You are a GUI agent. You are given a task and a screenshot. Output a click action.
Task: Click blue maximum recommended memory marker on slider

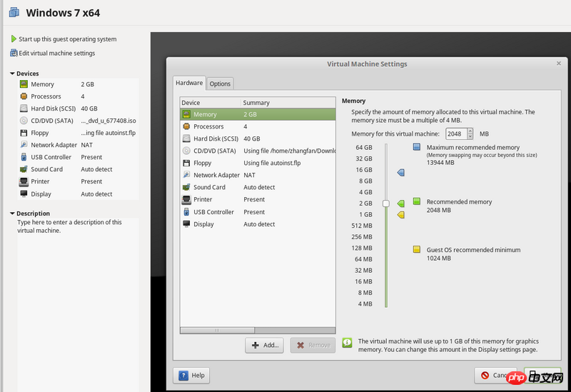pyautogui.click(x=401, y=172)
